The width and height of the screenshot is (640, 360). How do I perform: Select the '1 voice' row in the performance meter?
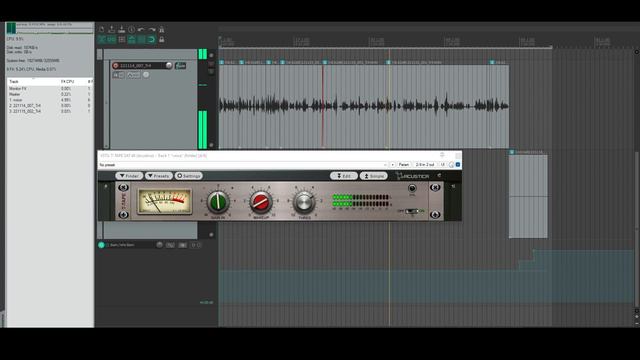coord(50,100)
